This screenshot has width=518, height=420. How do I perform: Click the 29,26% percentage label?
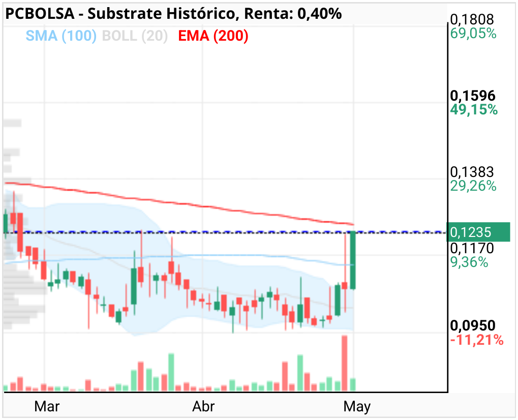click(x=473, y=186)
